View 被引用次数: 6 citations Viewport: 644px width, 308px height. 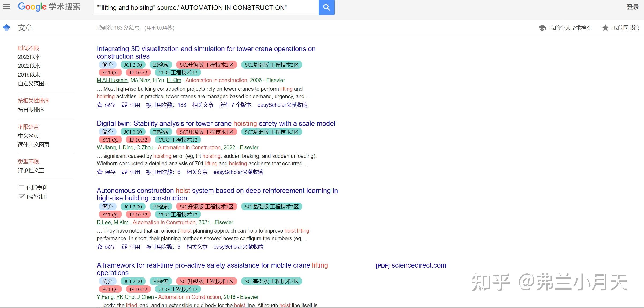click(163, 172)
